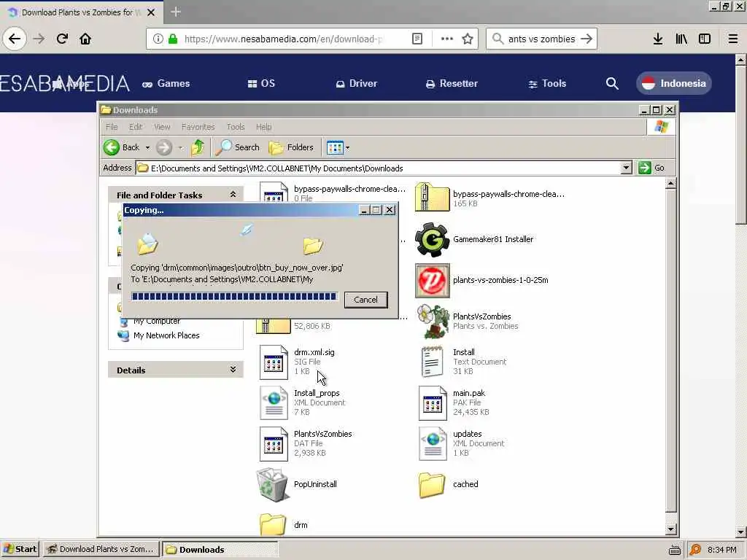Open Back history dropdown arrow

(x=147, y=147)
